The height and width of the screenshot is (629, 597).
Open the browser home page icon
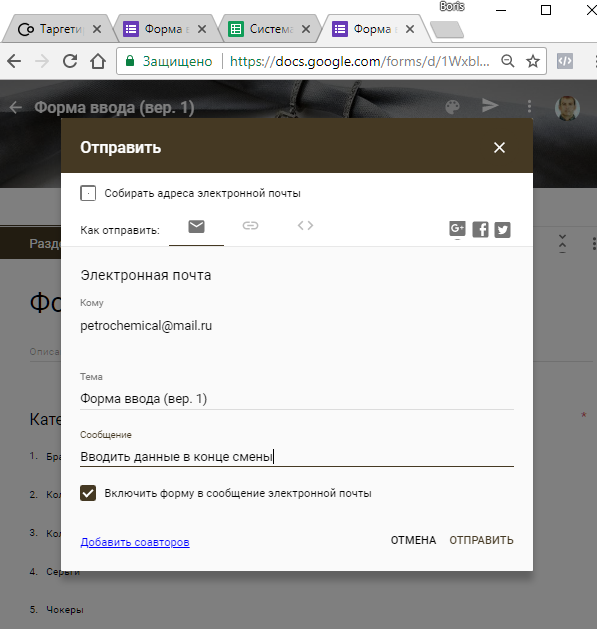(98, 61)
